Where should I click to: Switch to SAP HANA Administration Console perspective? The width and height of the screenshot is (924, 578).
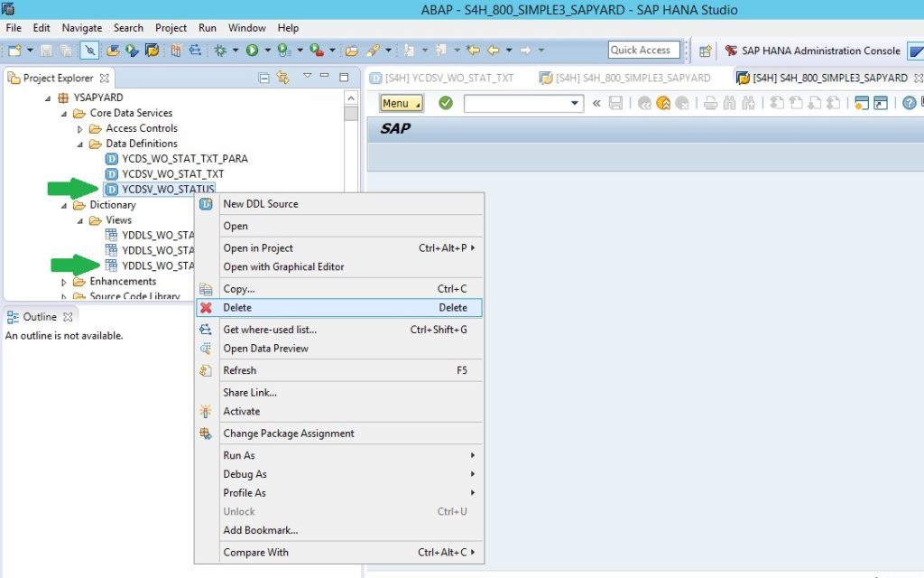(x=812, y=51)
